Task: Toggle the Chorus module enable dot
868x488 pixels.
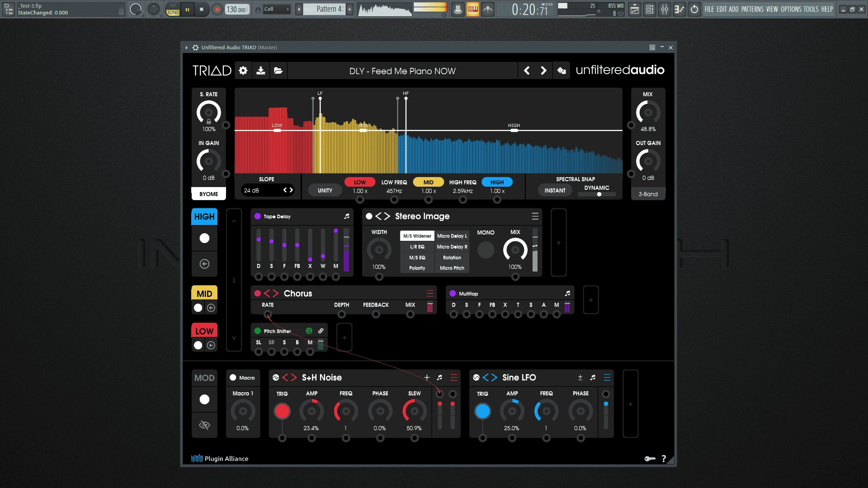Action: 258,293
